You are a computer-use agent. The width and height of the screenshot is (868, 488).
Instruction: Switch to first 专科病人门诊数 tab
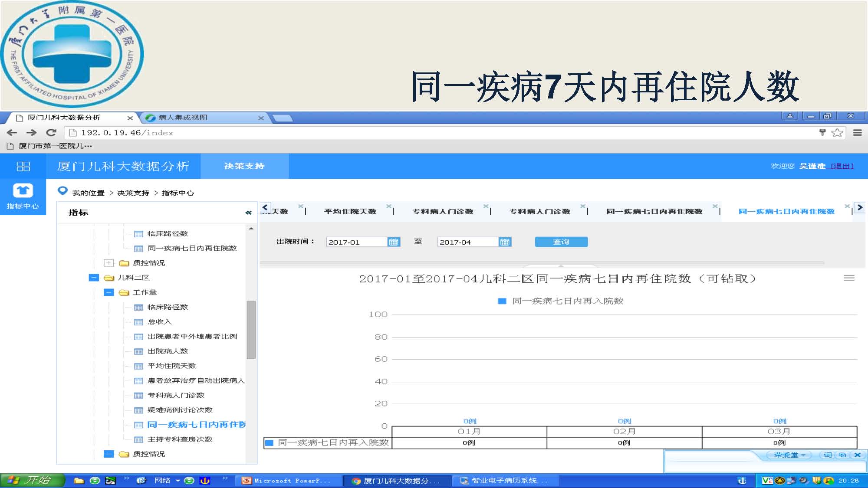coord(443,212)
